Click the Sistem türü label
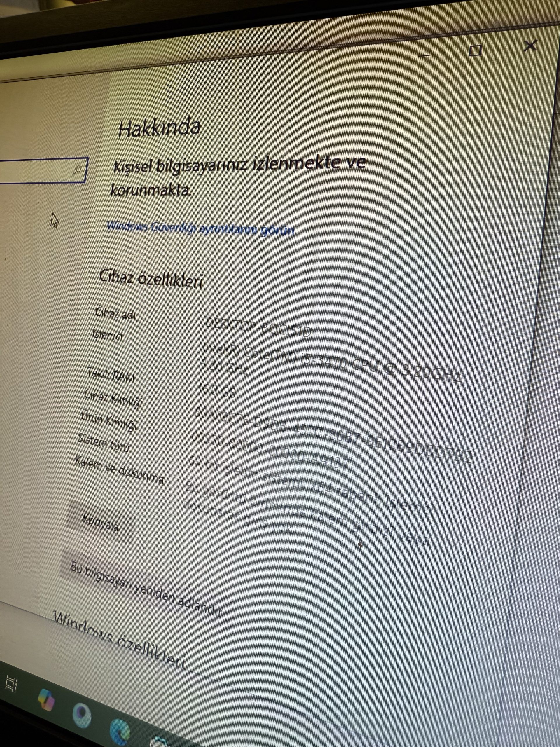This screenshot has width=560, height=747. coord(104,443)
